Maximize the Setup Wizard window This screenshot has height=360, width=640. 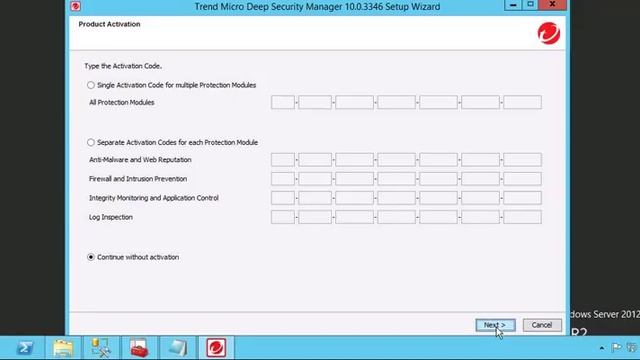point(530,5)
